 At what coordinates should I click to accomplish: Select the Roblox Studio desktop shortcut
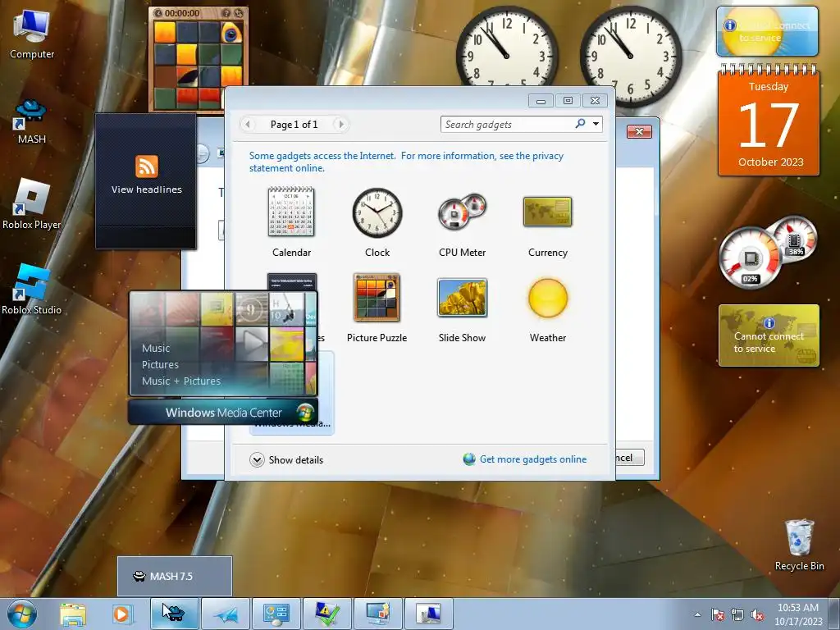[x=31, y=290]
